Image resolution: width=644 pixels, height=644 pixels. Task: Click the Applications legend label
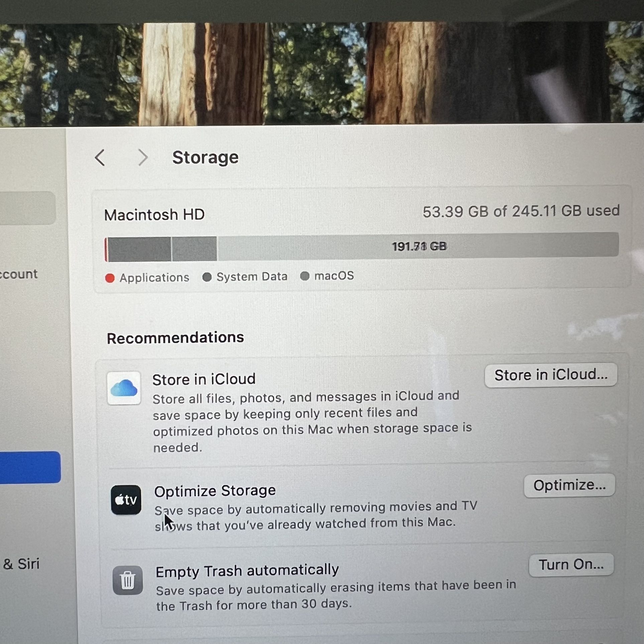154,278
